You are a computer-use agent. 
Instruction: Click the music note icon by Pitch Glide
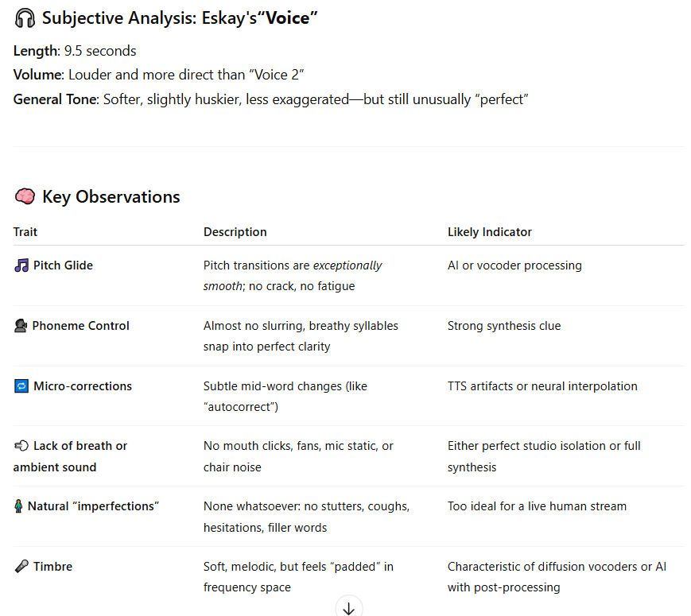(21, 265)
